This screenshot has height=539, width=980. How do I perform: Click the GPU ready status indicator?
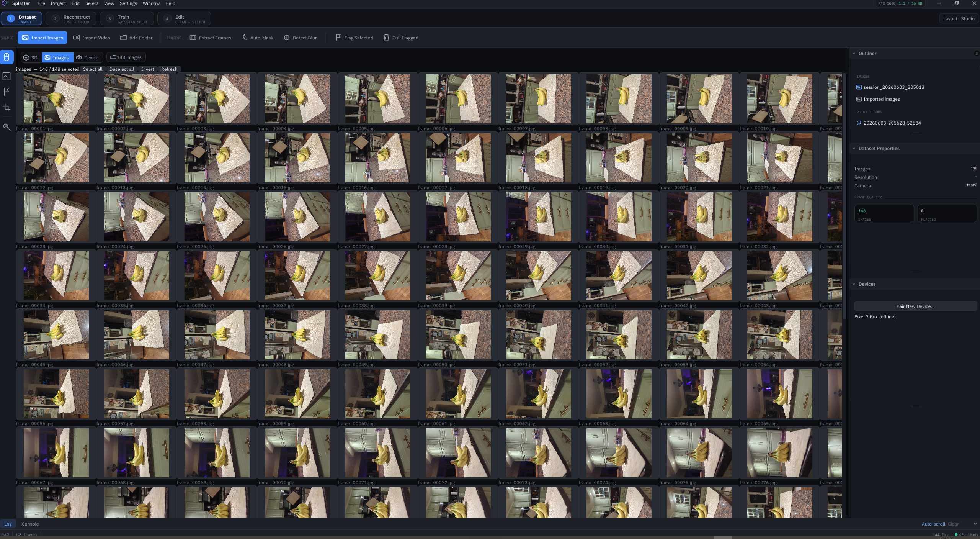click(967, 534)
